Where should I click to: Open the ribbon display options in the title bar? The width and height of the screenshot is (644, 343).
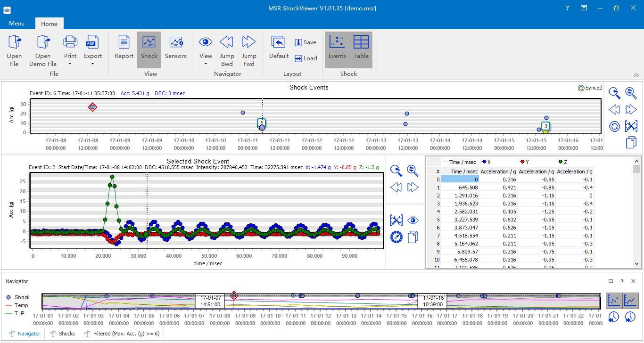click(x=584, y=8)
